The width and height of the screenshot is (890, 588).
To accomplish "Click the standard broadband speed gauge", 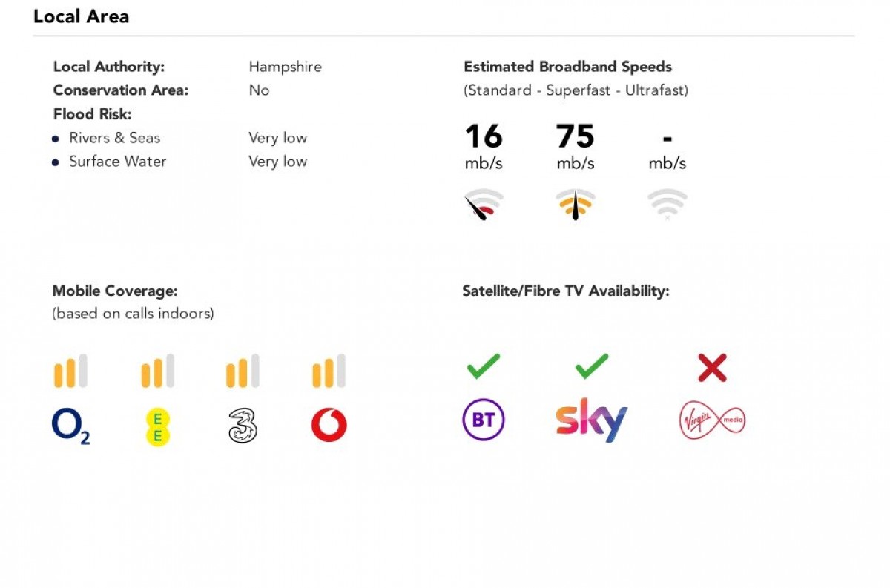I will pos(484,205).
